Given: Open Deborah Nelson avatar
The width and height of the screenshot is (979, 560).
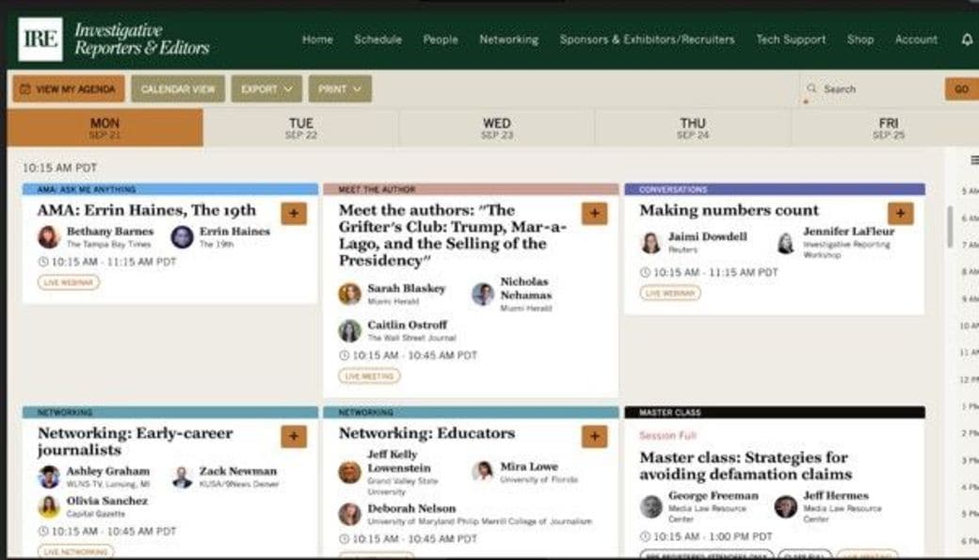Looking at the screenshot, I should (349, 514).
